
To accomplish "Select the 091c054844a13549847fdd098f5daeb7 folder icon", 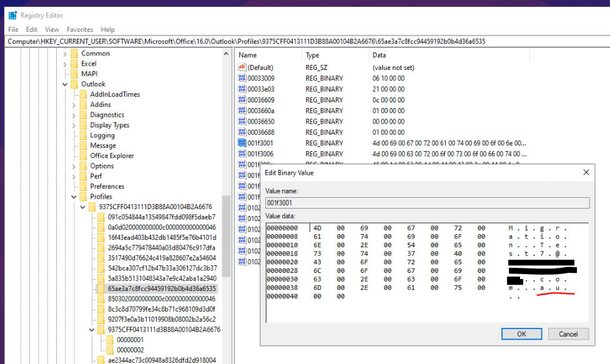I will [102, 217].
